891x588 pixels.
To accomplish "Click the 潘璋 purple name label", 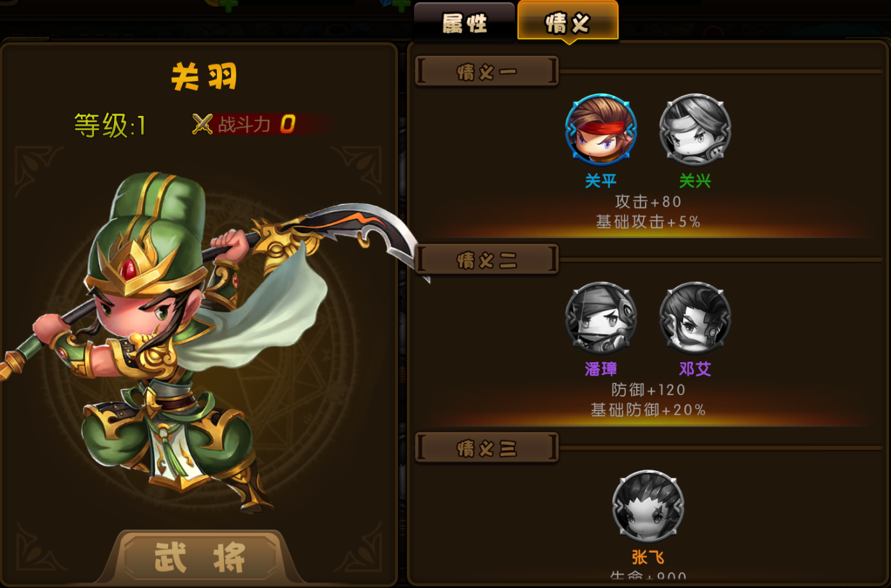I will pos(601,369).
